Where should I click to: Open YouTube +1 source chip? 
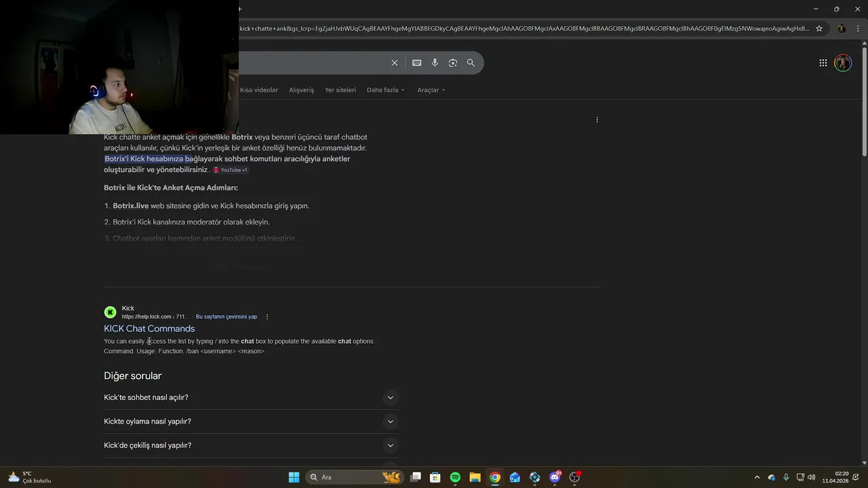click(231, 170)
